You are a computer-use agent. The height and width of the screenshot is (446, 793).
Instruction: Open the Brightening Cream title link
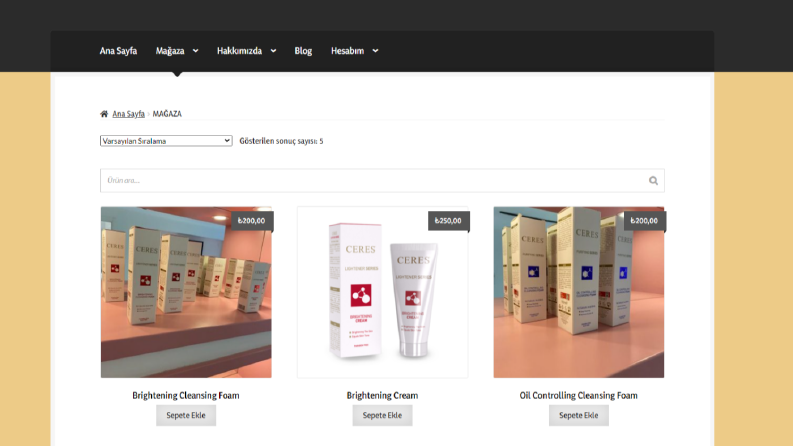[382, 395]
